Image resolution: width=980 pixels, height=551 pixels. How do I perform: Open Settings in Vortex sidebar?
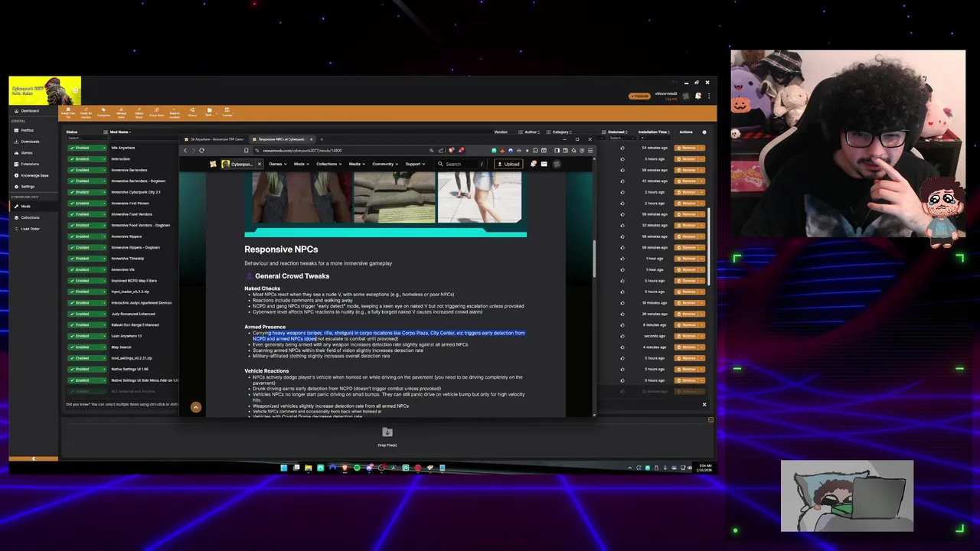pos(28,186)
